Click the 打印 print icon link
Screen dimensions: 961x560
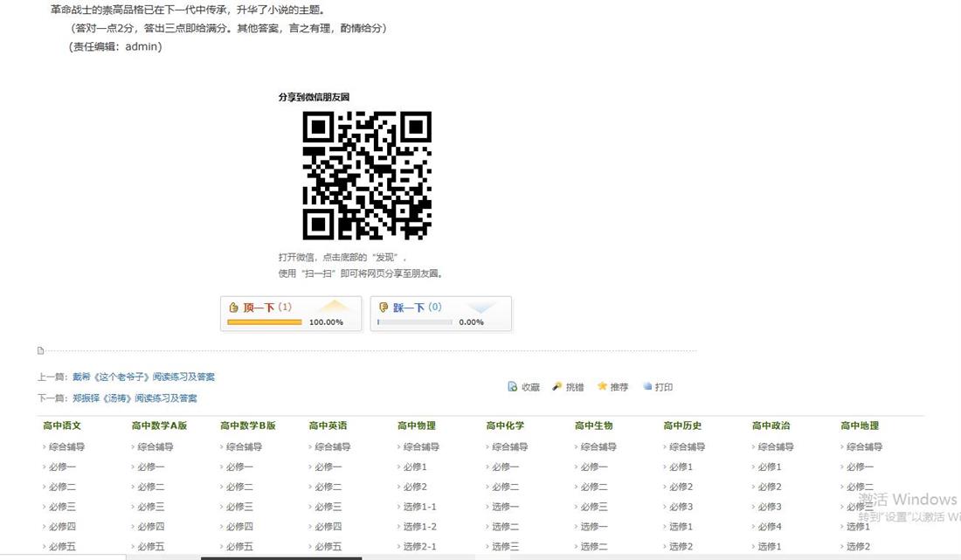coord(658,387)
